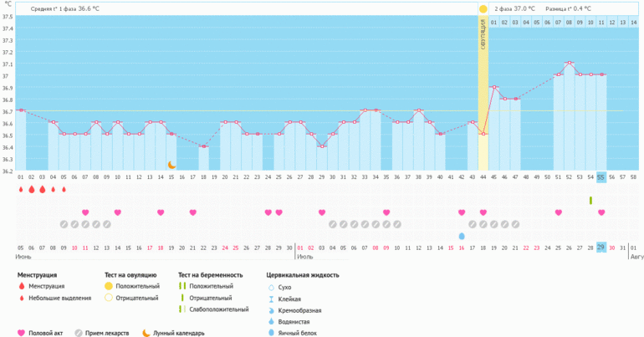Click the orange moon icon on day 15
Image resolution: width=644 pixels, height=337 pixels.
tap(171, 166)
